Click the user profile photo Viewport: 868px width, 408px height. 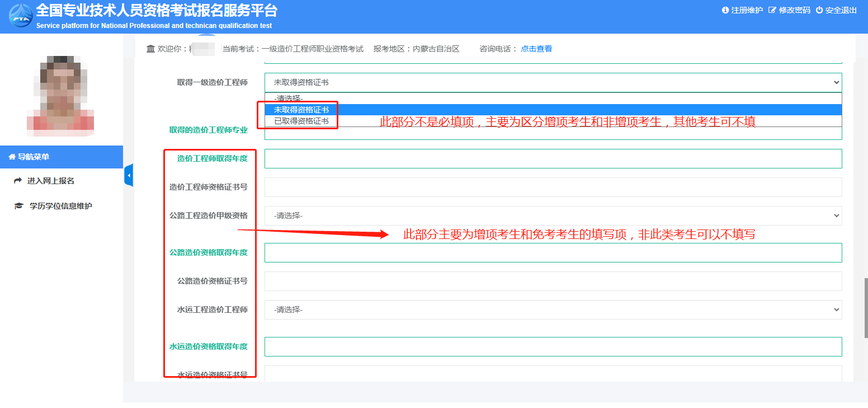point(60,93)
